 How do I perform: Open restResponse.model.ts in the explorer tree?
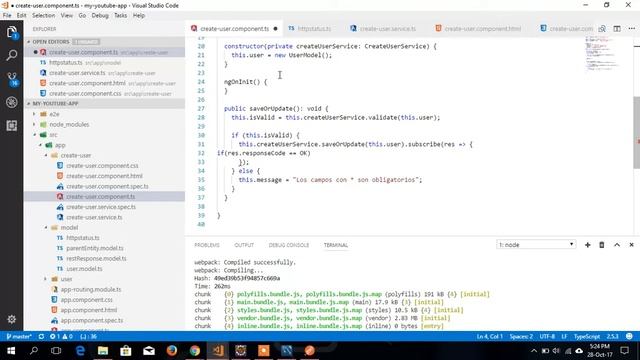[96, 258]
